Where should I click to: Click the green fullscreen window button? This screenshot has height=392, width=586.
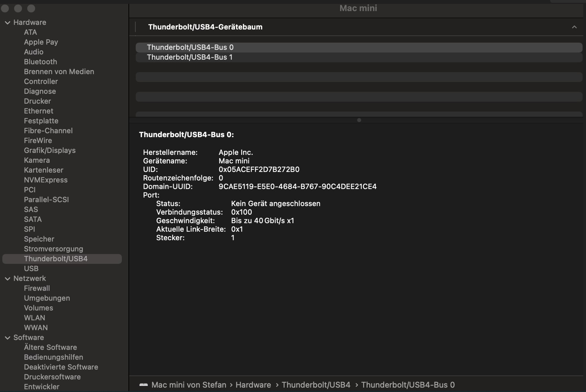pyautogui.click(x=31, y=8)
